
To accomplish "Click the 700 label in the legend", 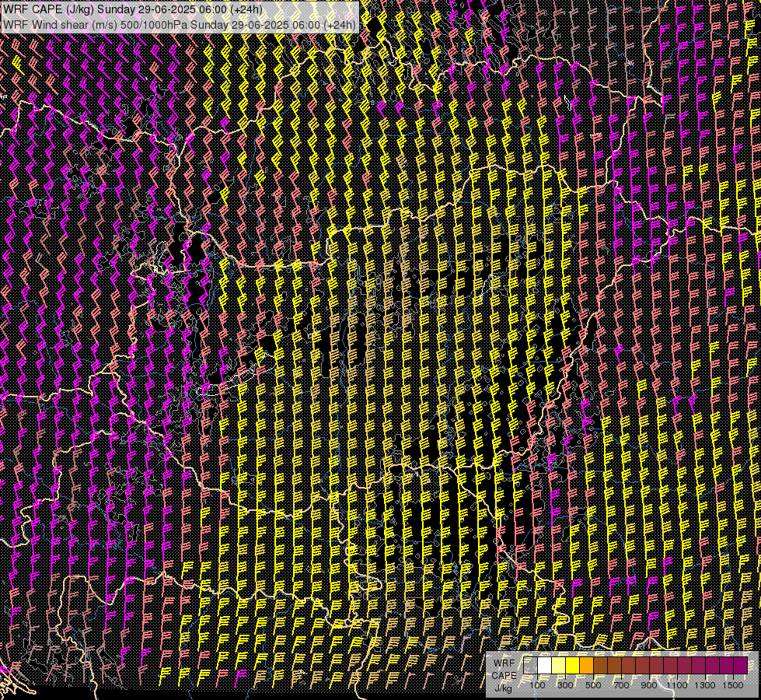I will [x=621, y=685].
